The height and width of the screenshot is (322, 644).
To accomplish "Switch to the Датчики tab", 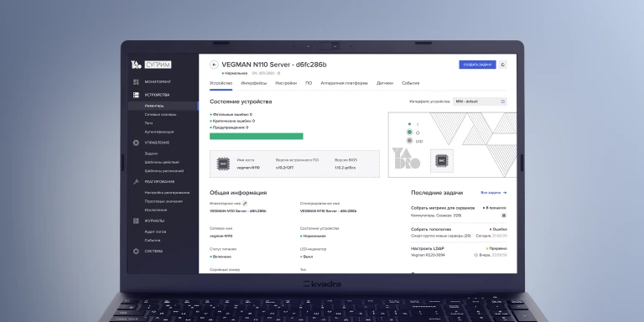I will [x=385, y=83].
